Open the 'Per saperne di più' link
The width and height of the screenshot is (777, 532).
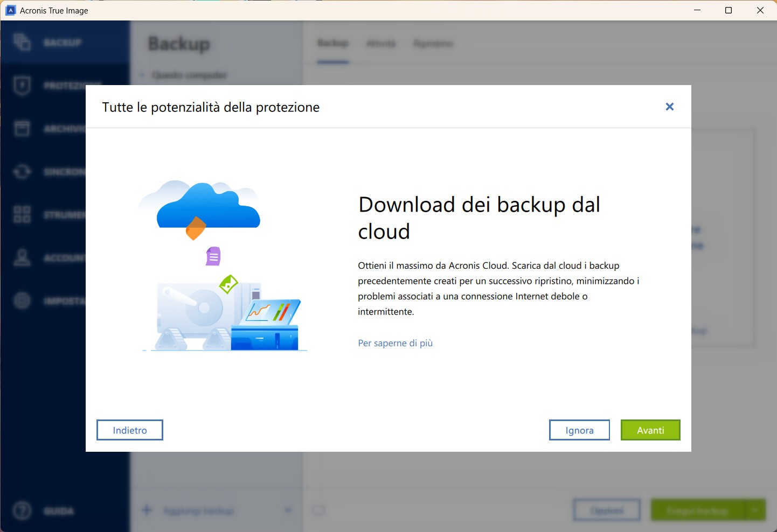point(395,343)
